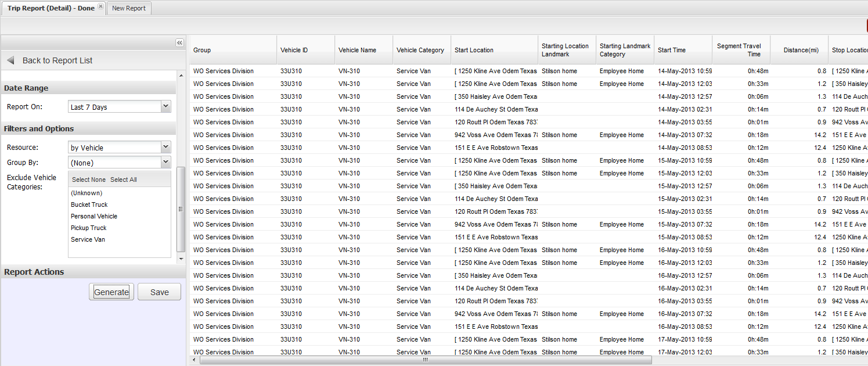Screen dimensions: 868x366
Task: Save the report settings
Action: click(159, 292)
